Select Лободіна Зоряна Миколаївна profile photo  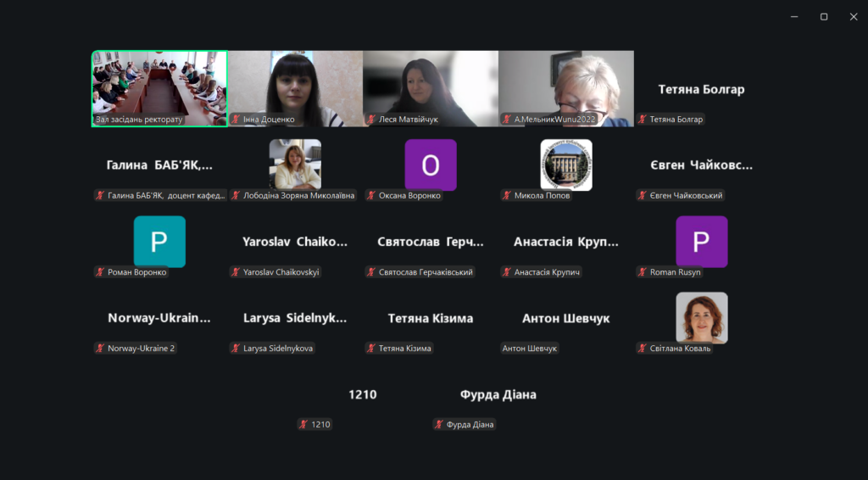[295, 165]
